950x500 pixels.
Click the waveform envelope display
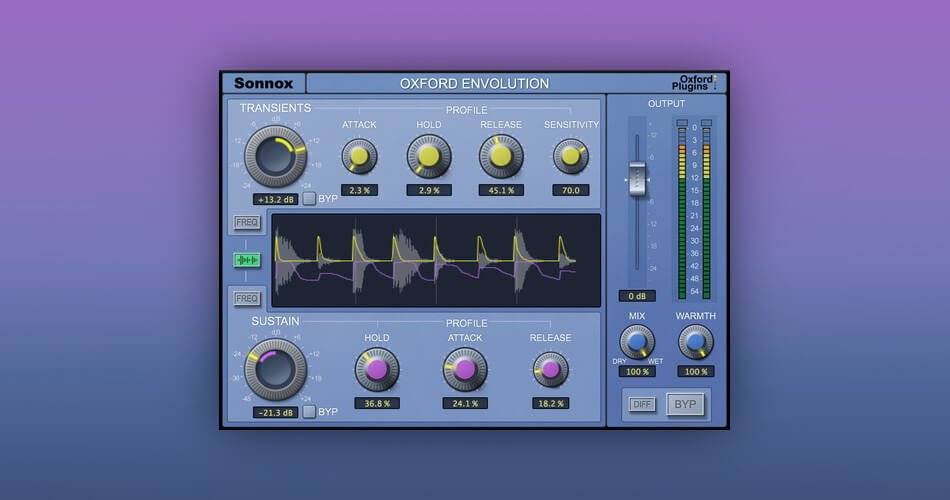436,260
